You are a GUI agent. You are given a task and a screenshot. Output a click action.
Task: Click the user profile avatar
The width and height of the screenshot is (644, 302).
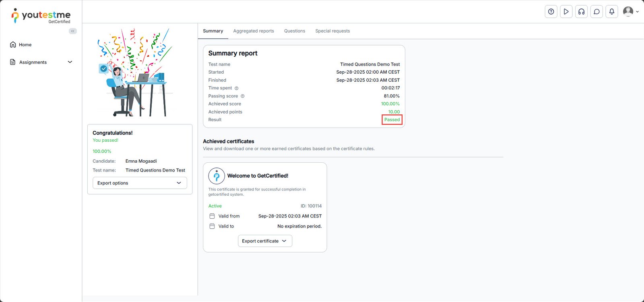(x=628, y=12)
